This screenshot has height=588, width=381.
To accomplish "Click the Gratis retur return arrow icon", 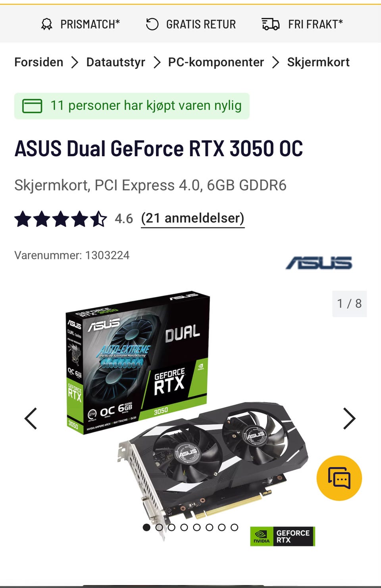I will point(152,24).
